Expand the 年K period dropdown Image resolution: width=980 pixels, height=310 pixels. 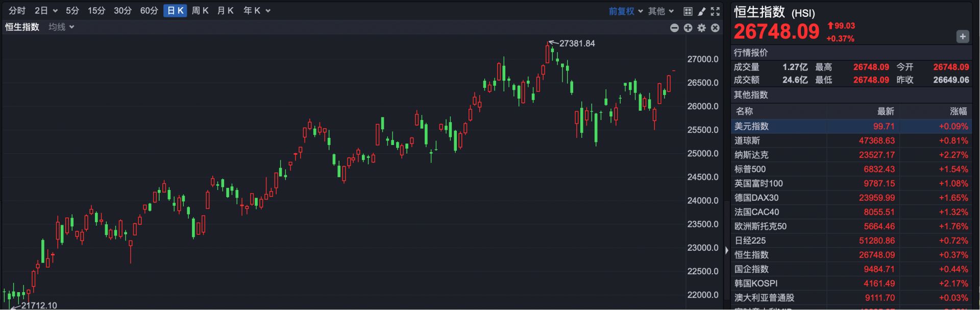[x=257, y=11]
